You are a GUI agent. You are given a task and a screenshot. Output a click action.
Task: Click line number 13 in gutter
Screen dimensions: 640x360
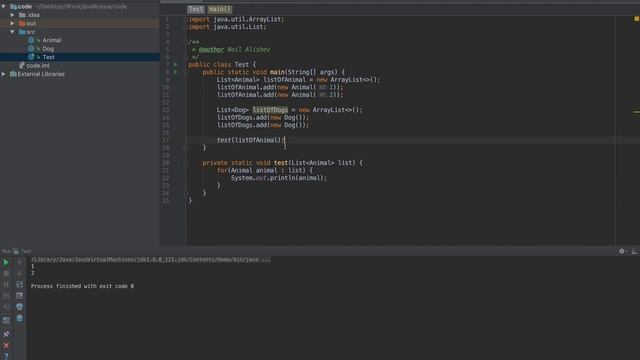[166, 110]
